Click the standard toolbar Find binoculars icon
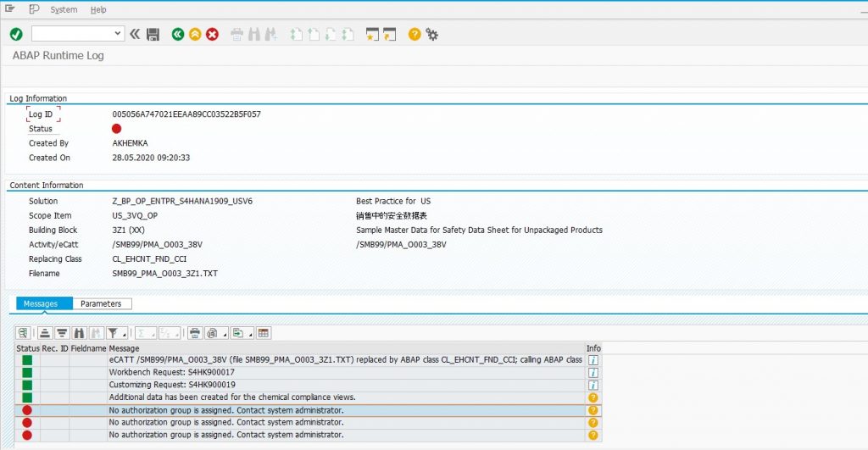The width and height of the screenshot is (868, 450). pos(254,34)
